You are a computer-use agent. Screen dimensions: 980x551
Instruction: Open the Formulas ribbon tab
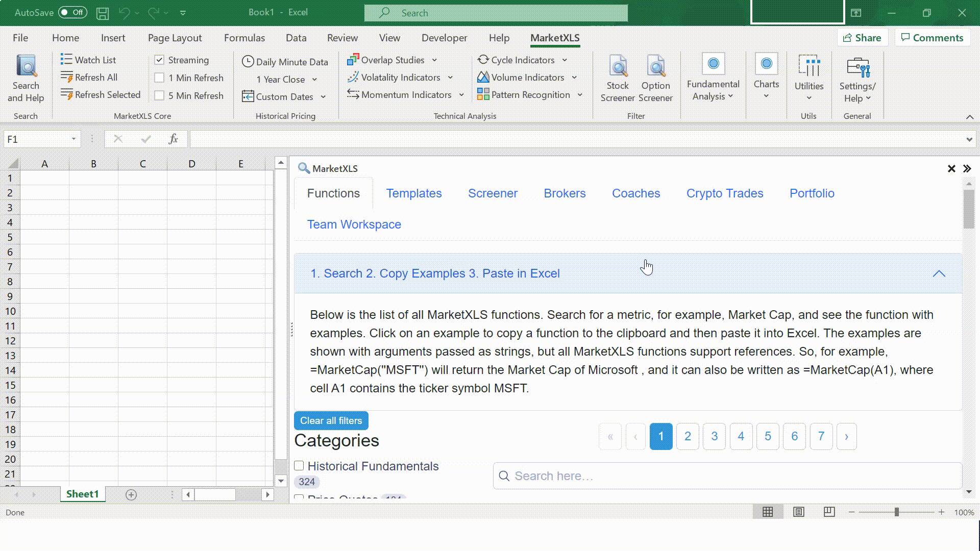[244, 38]
